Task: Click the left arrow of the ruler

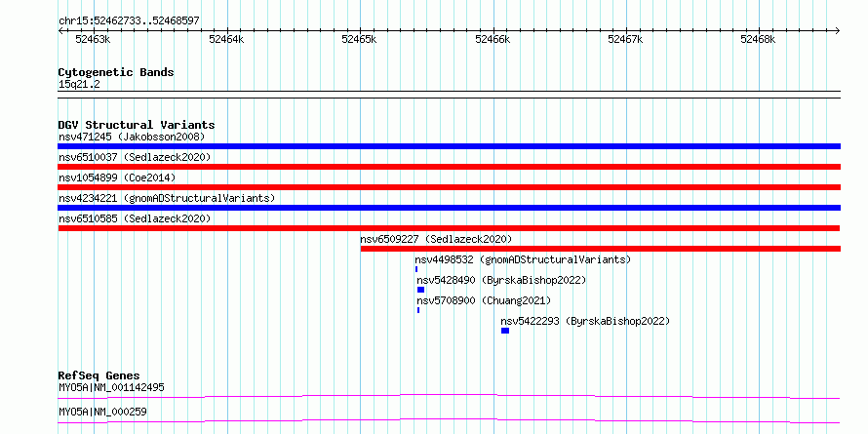Action: (60, 30)
